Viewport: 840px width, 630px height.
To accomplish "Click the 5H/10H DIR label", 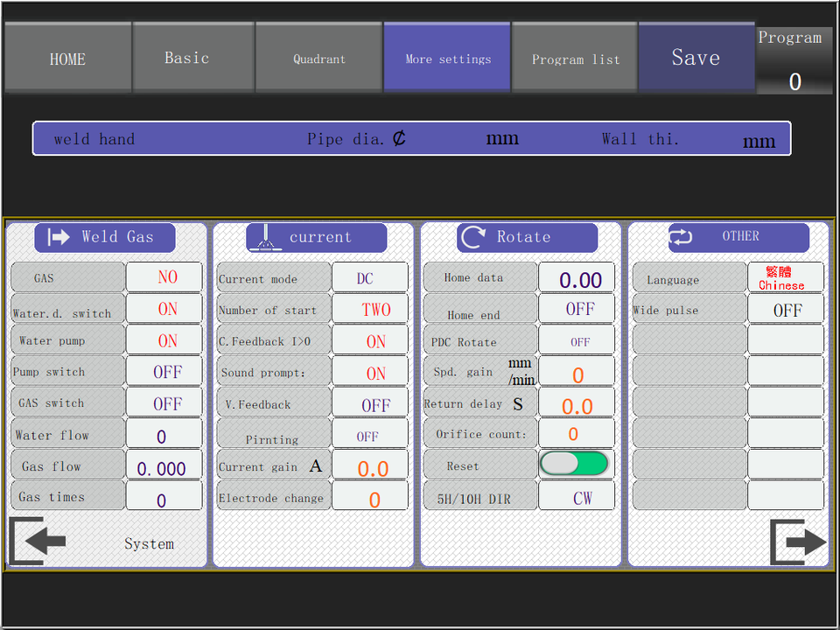I will tap(473, 499).
